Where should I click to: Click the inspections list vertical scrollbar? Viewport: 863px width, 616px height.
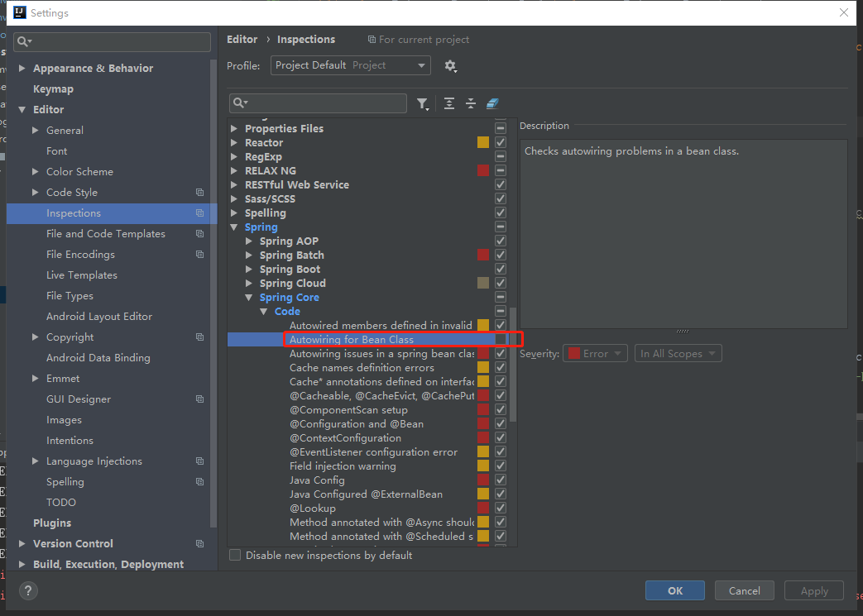click(513, 364)
